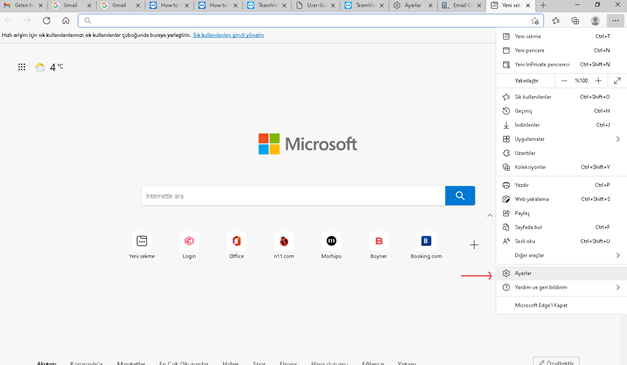
Task: Click the %100 zoom level value
Action: tap(581, 81)
